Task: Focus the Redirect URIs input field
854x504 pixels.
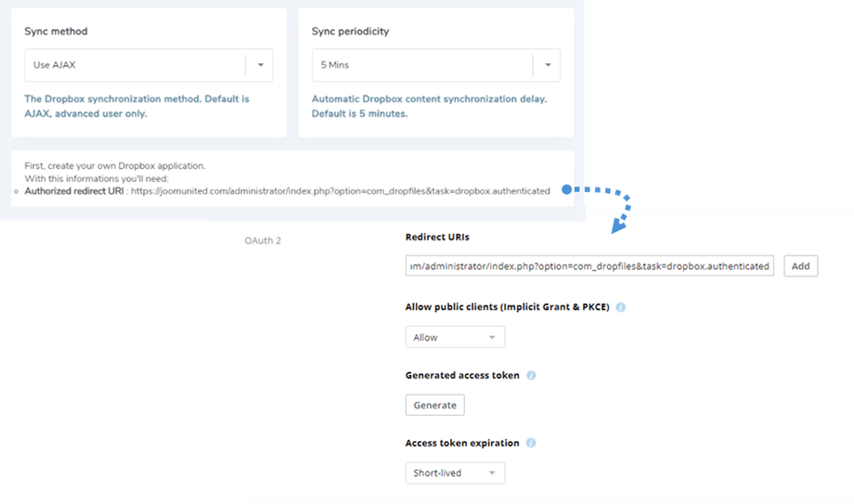Action: coord(590,266)
